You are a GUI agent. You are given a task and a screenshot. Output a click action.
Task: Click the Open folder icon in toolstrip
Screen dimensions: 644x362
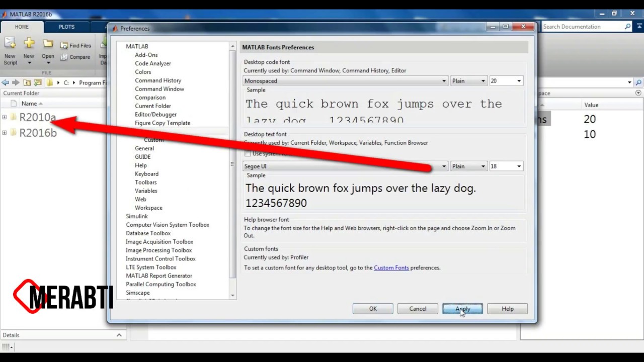48,44
